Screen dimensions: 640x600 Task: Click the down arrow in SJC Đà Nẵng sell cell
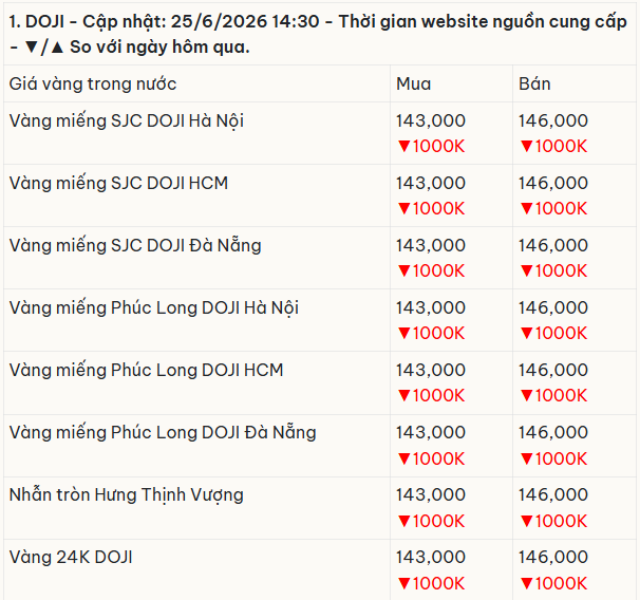(527, 271)
